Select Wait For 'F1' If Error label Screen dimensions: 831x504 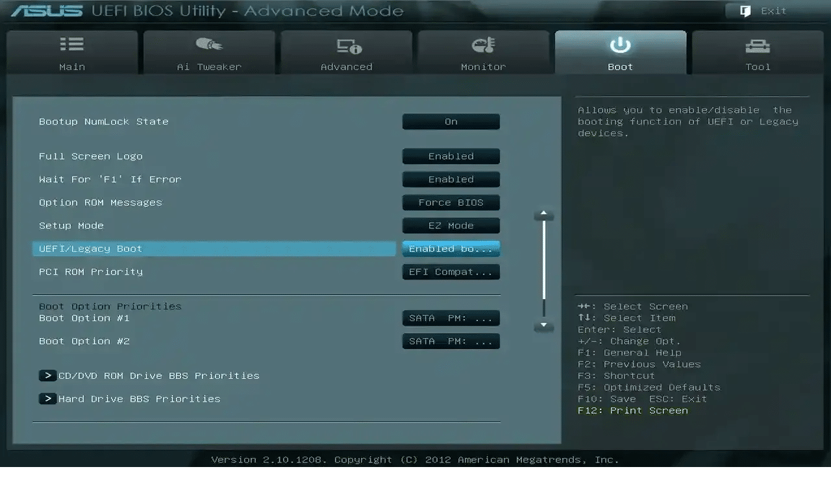[x=110, y=180]
